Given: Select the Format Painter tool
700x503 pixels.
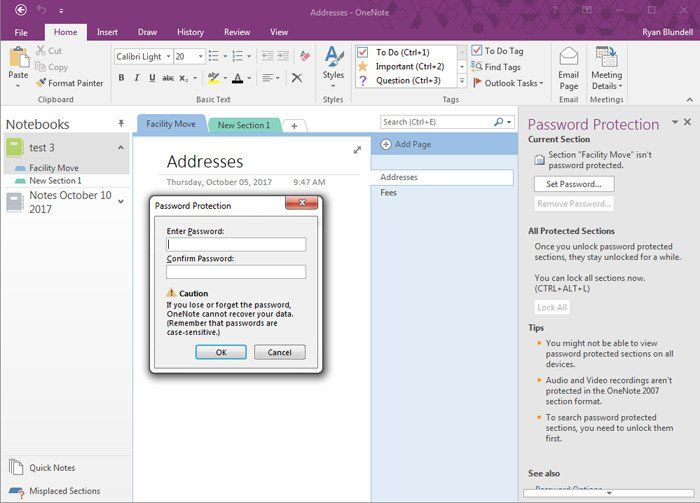Looking at the screenshot, I should [x=70, y=83].
